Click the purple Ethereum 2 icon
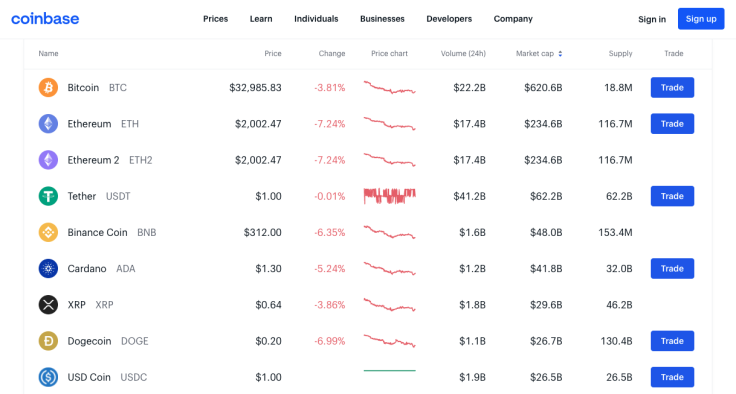This screenshot has height=394, width=736. click(x=48, y=160)
